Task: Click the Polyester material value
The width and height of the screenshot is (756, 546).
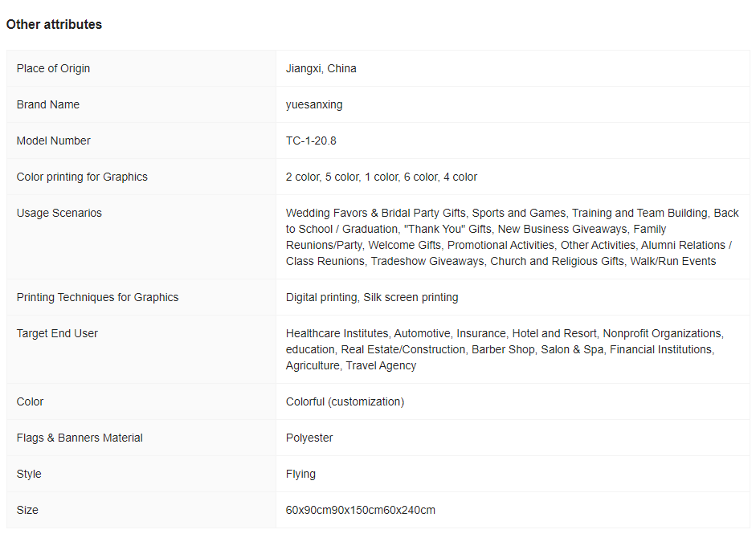Action: (x=309, y=438)
